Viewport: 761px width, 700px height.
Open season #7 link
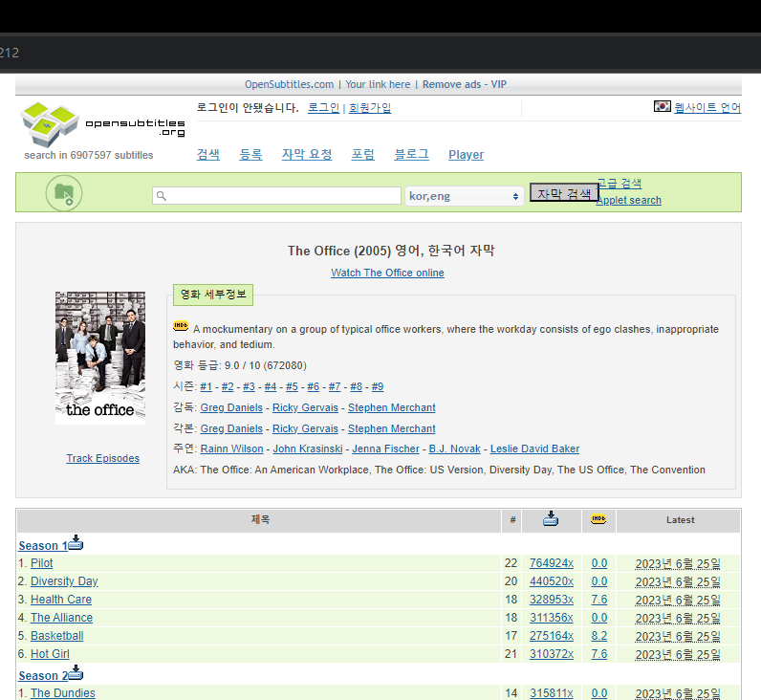pos(335,387)
